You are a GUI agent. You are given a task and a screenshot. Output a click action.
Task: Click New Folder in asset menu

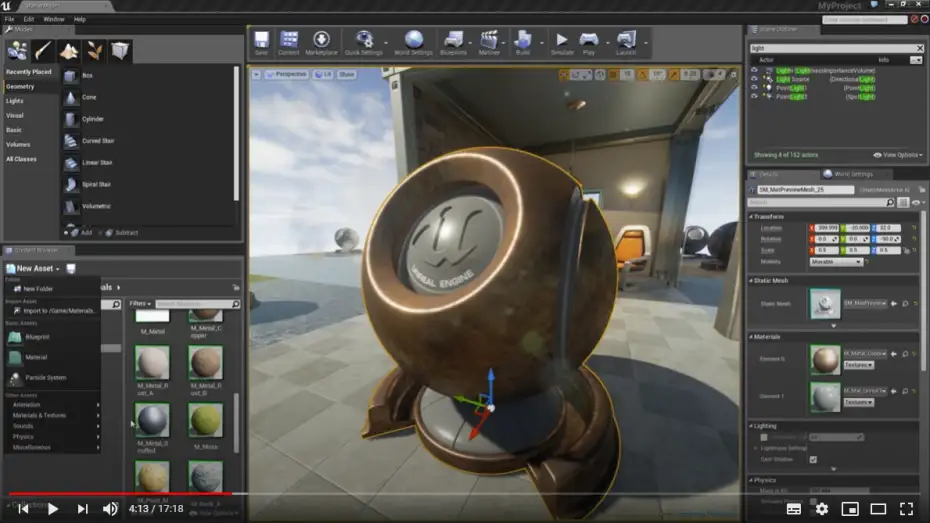(x=52, y=289)
